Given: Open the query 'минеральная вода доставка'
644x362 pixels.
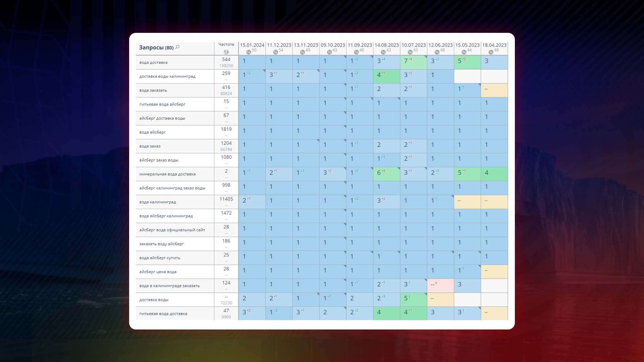Looking at the screenshot, I should pos(167,174).
